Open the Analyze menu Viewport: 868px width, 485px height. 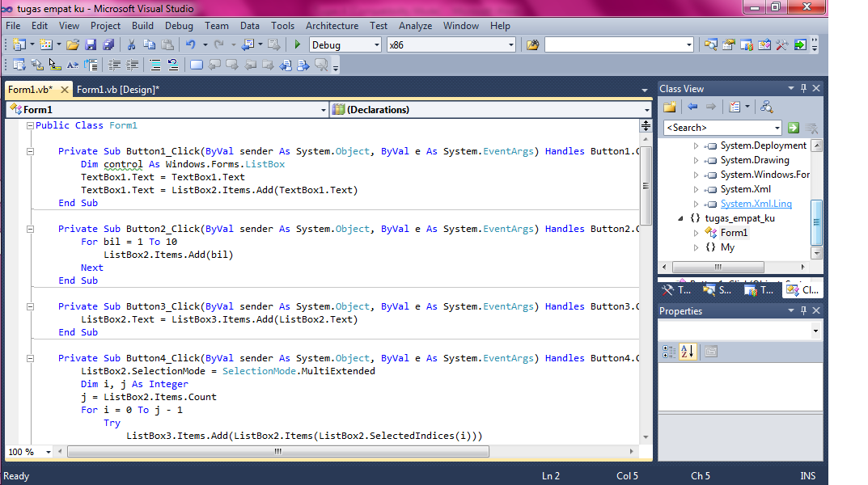click(415, 26)
